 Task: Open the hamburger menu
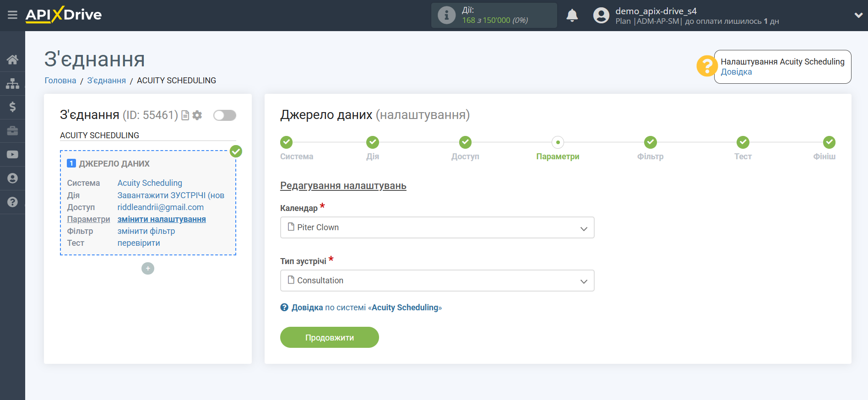click(x=12, y=15)
